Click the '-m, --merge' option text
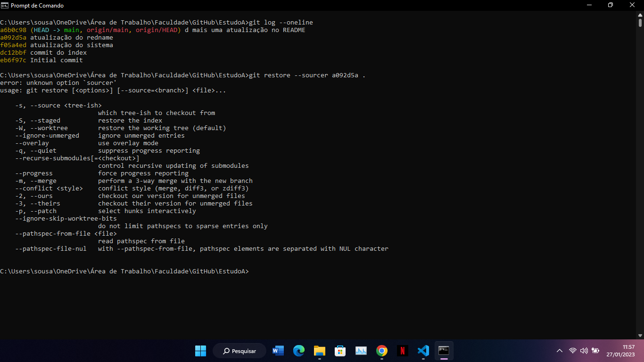The width and height of the screenshot is (644, 362). (36, 181)
